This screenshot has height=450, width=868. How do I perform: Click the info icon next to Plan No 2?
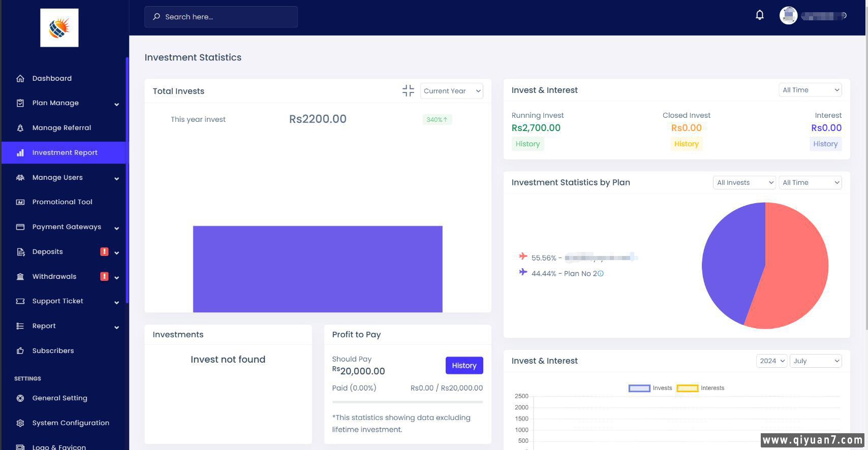pos(601,274)
